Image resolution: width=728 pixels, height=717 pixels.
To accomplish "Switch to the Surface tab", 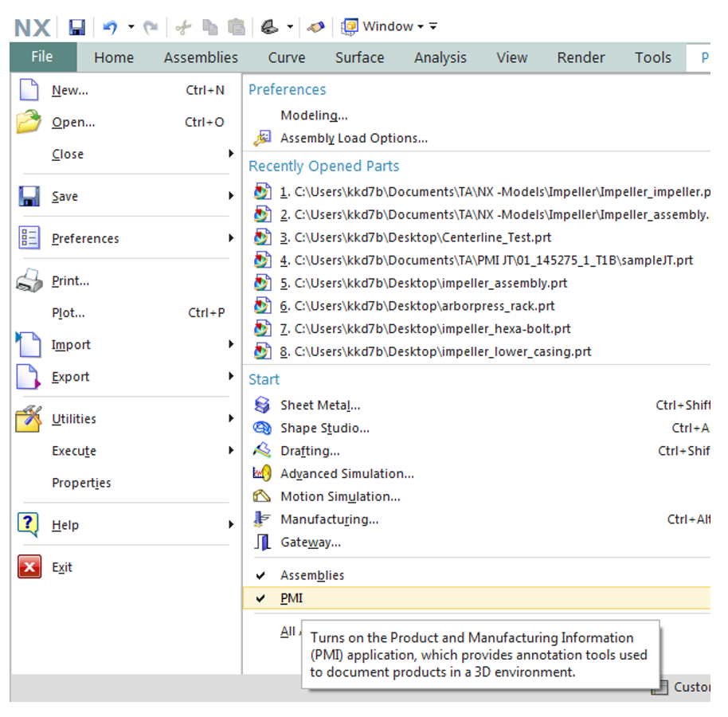I will tap(360, 57).
